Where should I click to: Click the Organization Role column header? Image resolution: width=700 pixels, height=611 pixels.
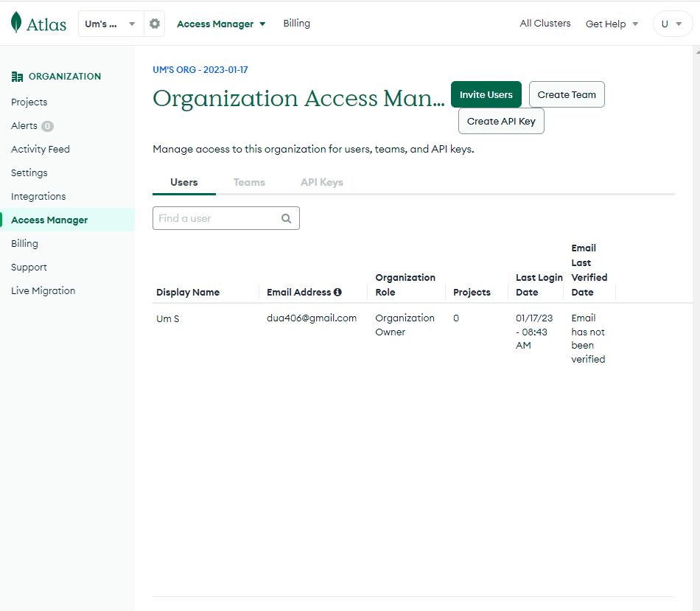pyautogui.click(x=405, y=284)
